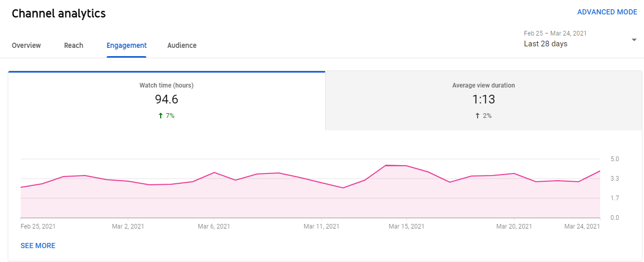Open the Audience tab

click(x=182, y=45)
